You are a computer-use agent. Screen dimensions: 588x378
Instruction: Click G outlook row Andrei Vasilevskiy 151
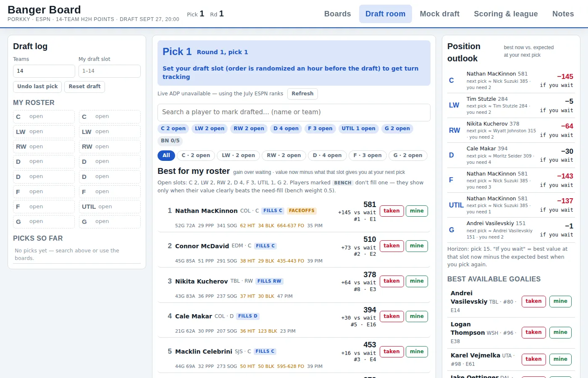click(511, 230)
